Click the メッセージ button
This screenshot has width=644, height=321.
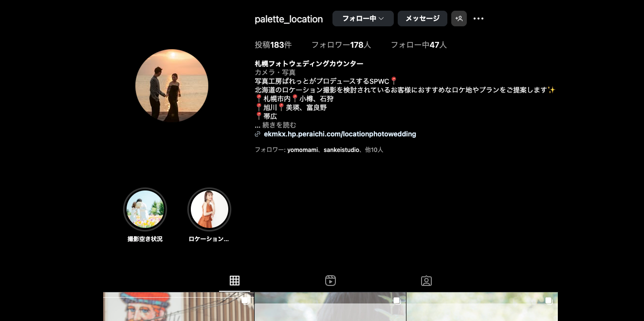422,19
